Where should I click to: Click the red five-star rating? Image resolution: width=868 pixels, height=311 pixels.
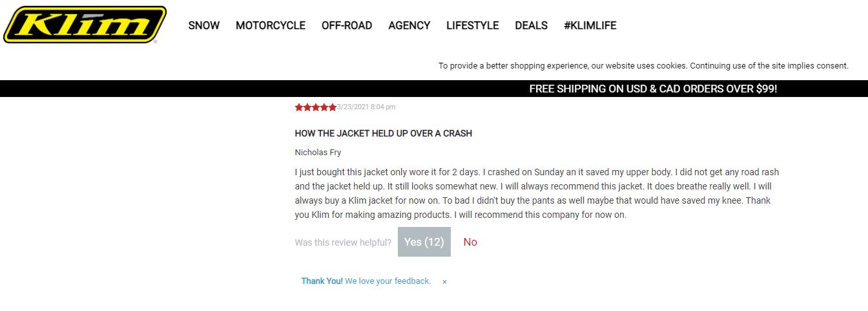(x=315, y=107)
